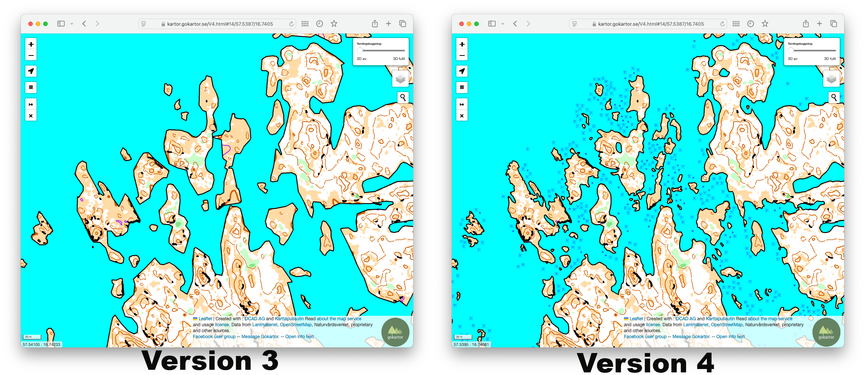Open the Start Page grid in Version 4 window
868x375 pixels.
[x=736, y=24]
